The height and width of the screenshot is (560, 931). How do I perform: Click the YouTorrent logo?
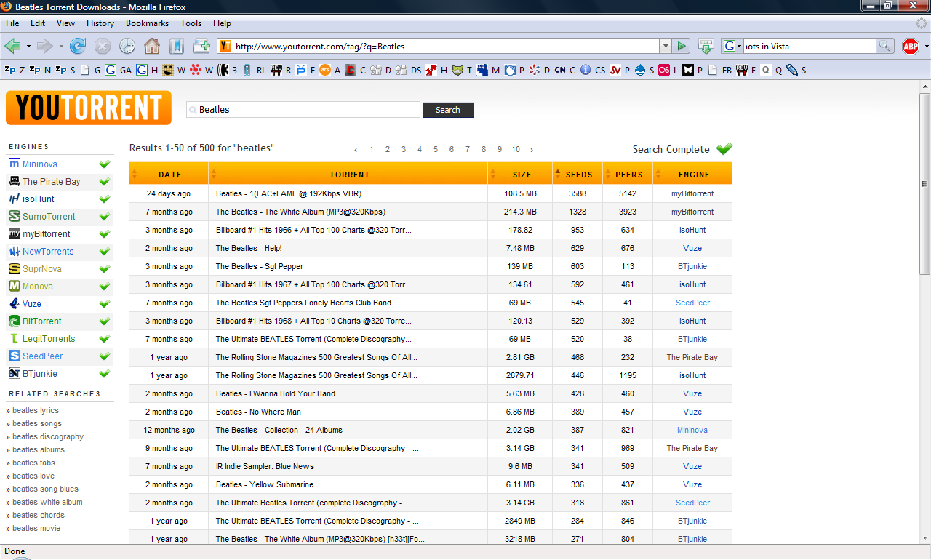click(89, 108)
